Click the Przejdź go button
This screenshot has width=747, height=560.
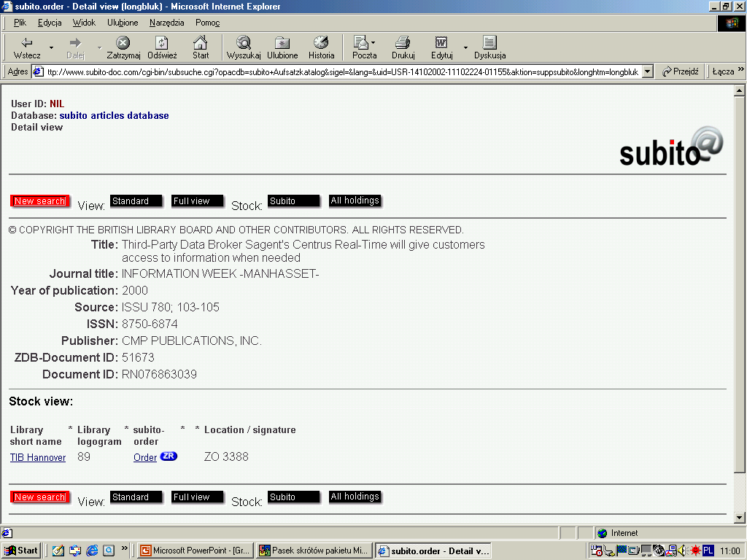point(681,71)
